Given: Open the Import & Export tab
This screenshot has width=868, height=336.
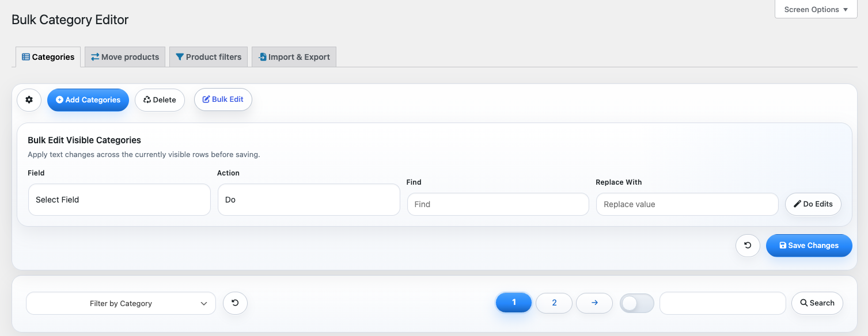Looking at the screenshot, I should 294,57.
